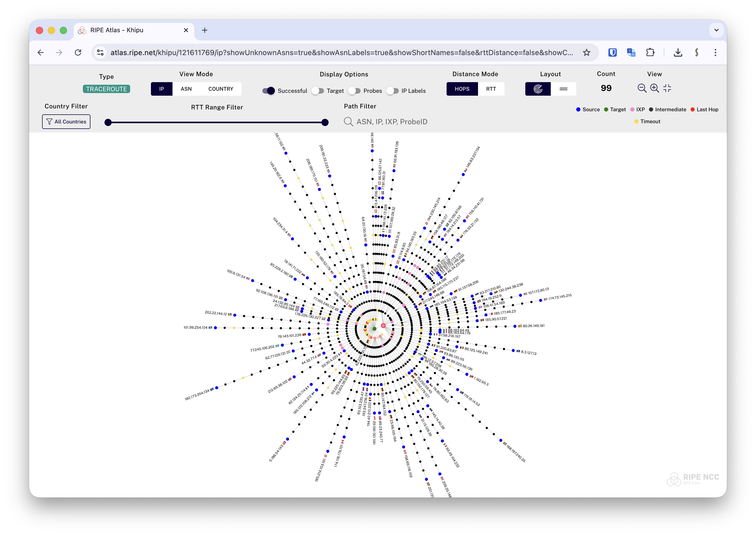Enable the Target display toggle
This screenshot has width=756, height=536.
pos(318,91)
